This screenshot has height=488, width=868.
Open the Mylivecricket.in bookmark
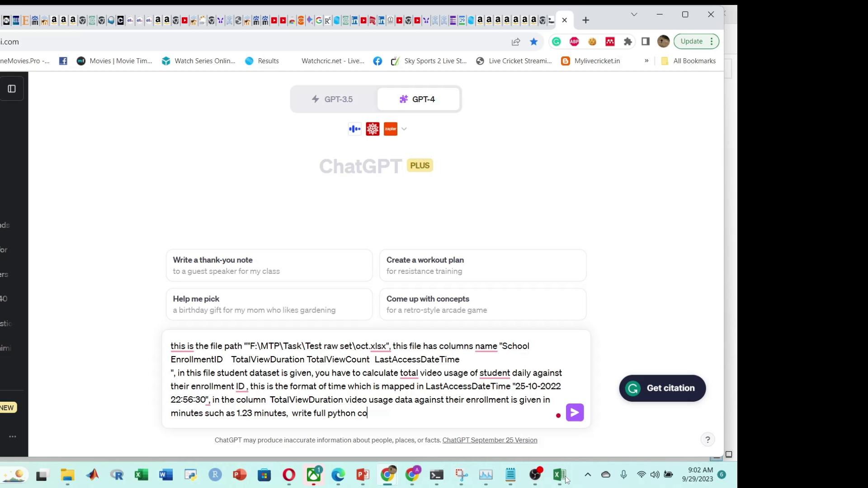[591, 61]
